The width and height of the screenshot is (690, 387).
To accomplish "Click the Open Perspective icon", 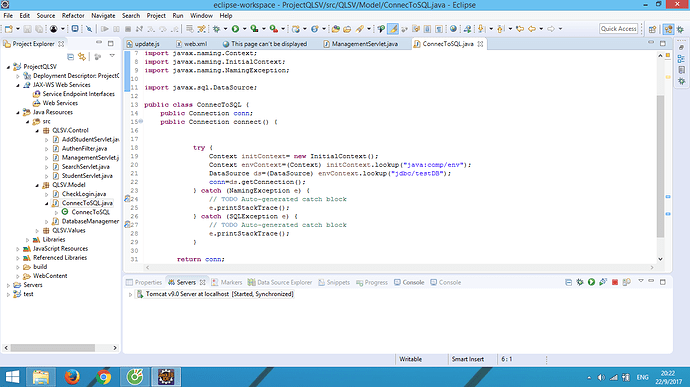I will [652, 29].
